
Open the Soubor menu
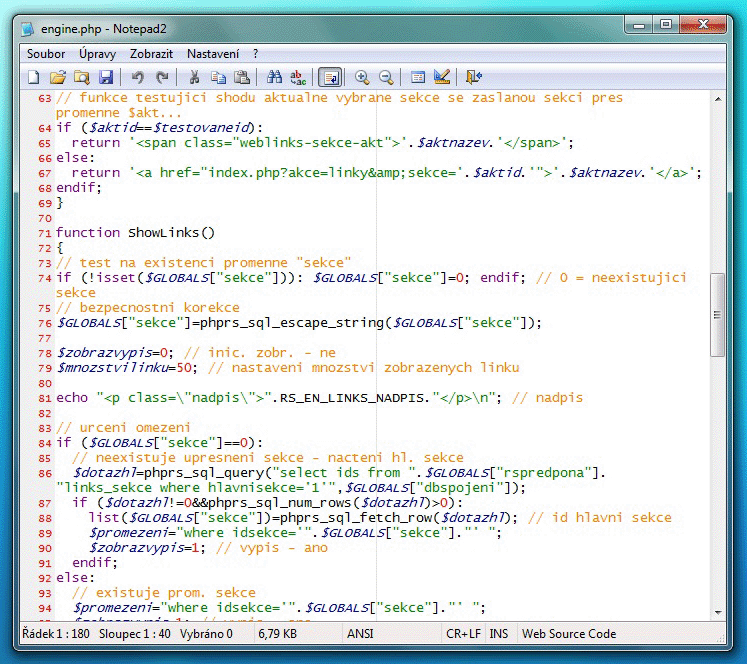click(46, 53)
